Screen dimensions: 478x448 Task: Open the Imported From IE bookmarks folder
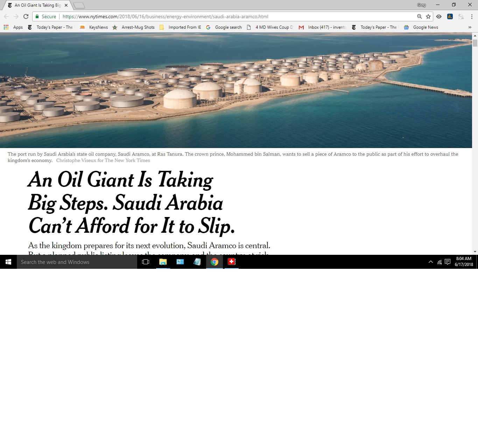click(x=180, y=27)
